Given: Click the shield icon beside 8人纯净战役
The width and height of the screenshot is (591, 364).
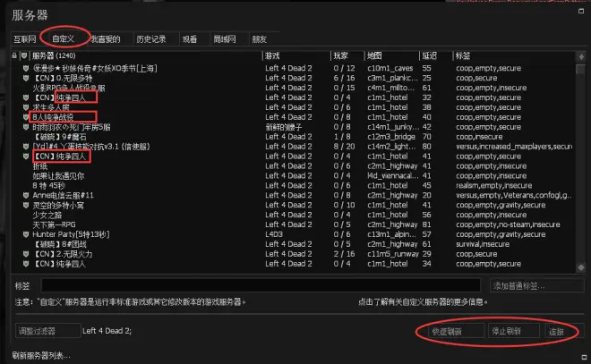Looking at the screenshot, I should click(x=26, y=117).
